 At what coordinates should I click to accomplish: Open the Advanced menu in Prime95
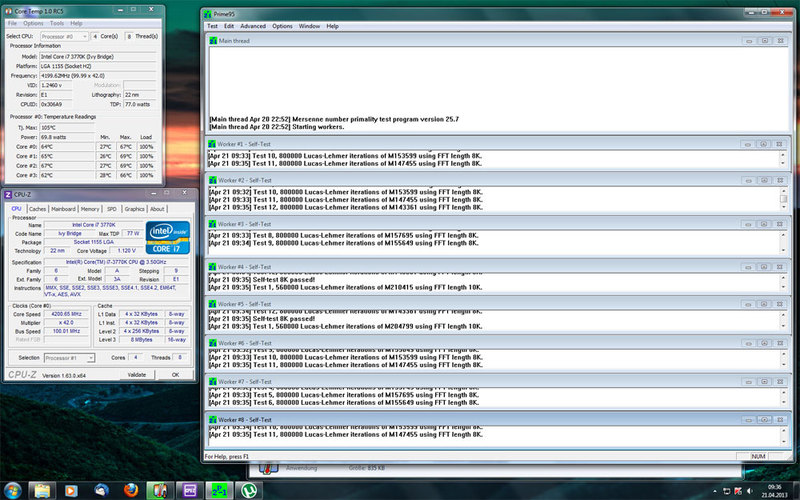pos(253,26)
